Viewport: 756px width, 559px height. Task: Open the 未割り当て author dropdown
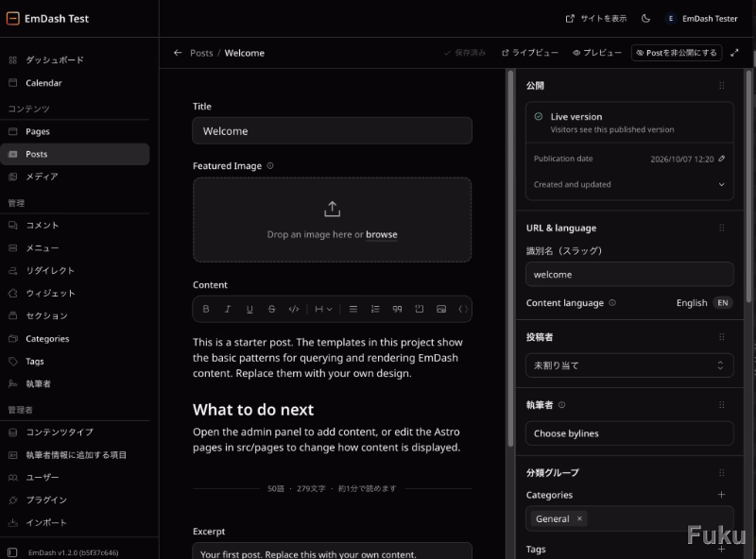629,365
